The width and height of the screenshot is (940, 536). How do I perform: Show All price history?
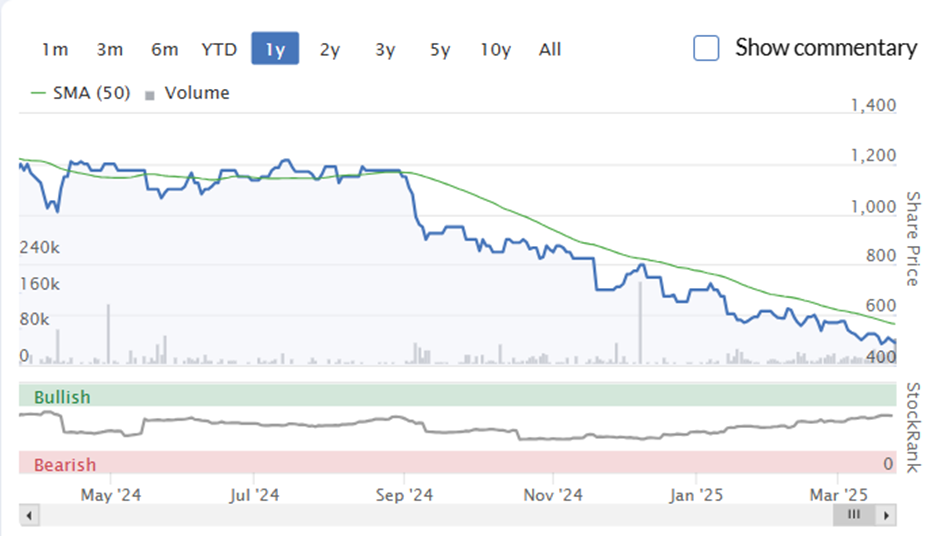click(x=550, y=49)
